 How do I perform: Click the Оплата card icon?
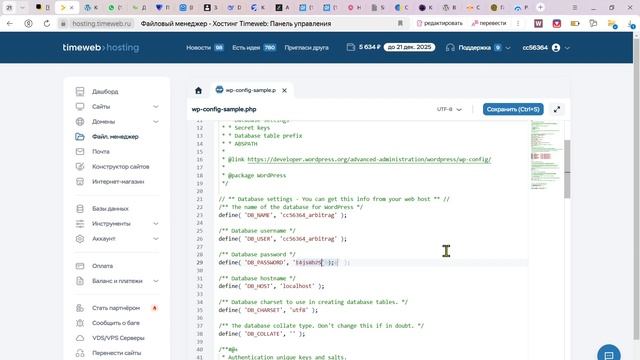click(80, 266)
